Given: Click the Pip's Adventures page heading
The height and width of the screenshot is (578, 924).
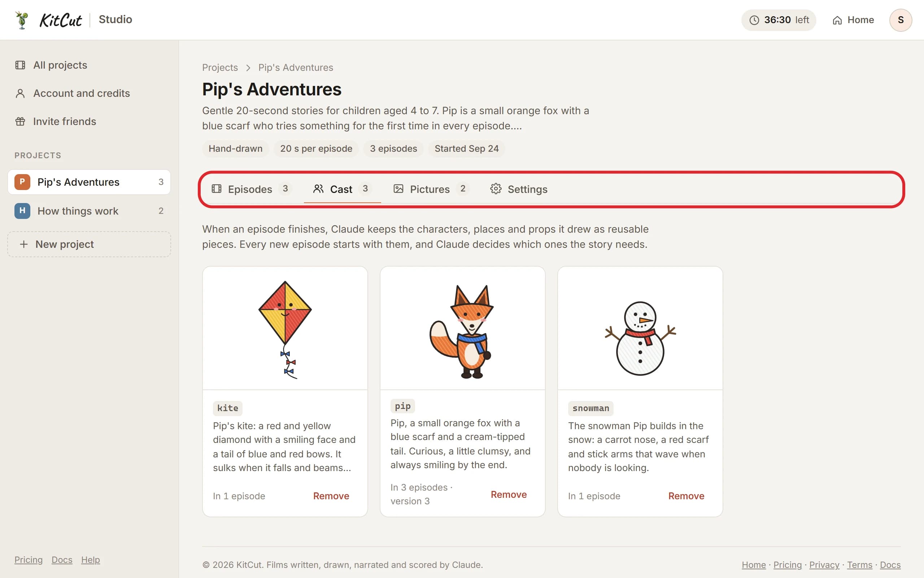Looking at the screenshot, I should pos(271,89).
